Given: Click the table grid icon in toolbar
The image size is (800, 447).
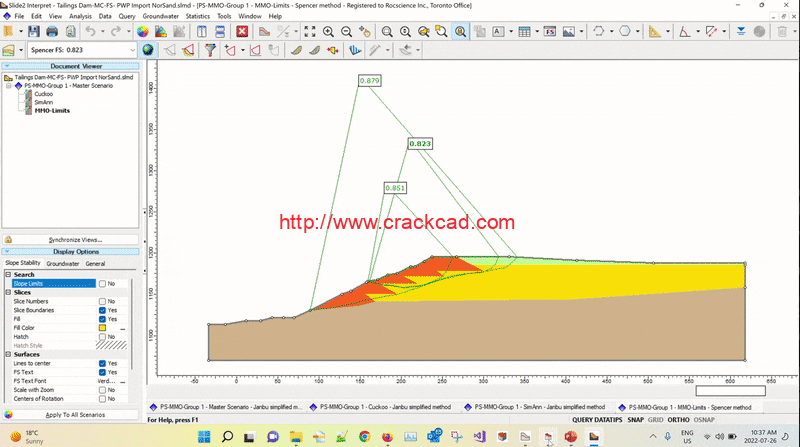Looking at the screenshot, I should pos(524,32).
